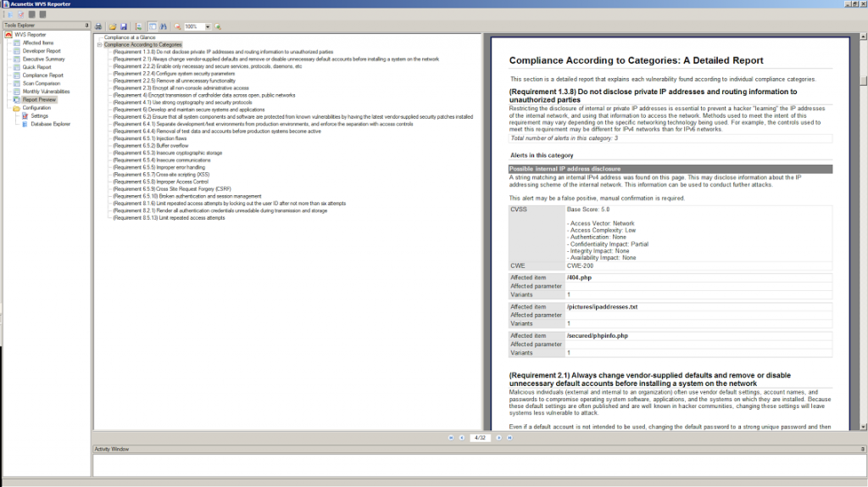This screenshot has height=487, width=868.
Task: Select the Configuration folder node
Action: click(x=36, y=108)
